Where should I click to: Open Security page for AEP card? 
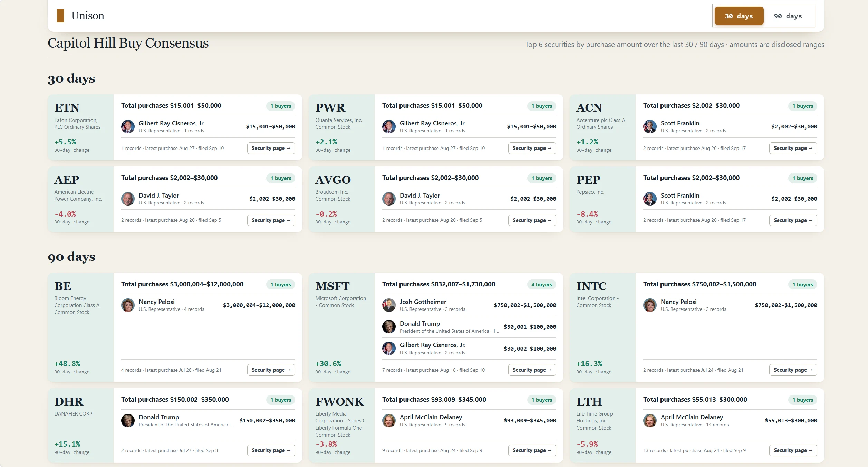tap(271, 220)
